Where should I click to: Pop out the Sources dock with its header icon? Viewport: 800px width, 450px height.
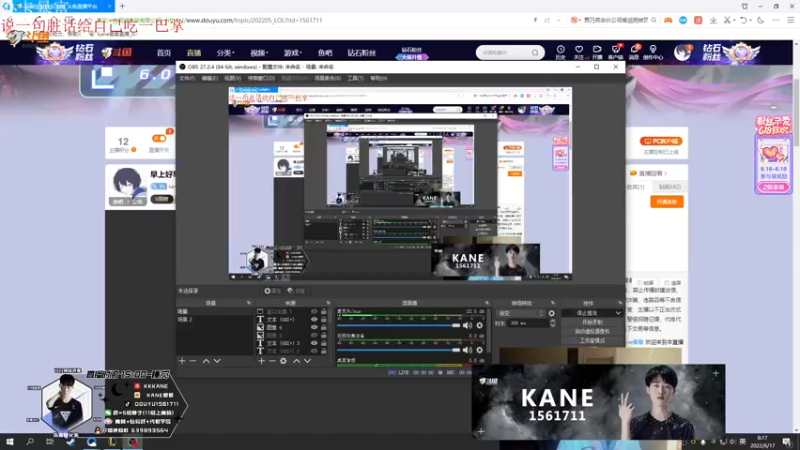click(328, 303)
